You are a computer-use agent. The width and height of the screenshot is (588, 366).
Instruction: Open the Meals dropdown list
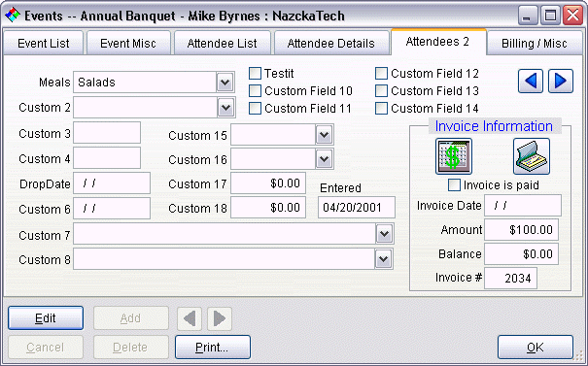[225, 83]
